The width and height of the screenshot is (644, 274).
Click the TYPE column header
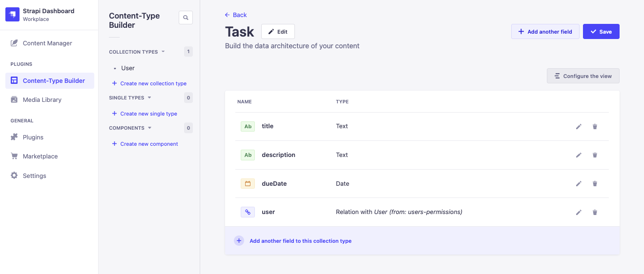pyautogui.click(x=342, y=102)
